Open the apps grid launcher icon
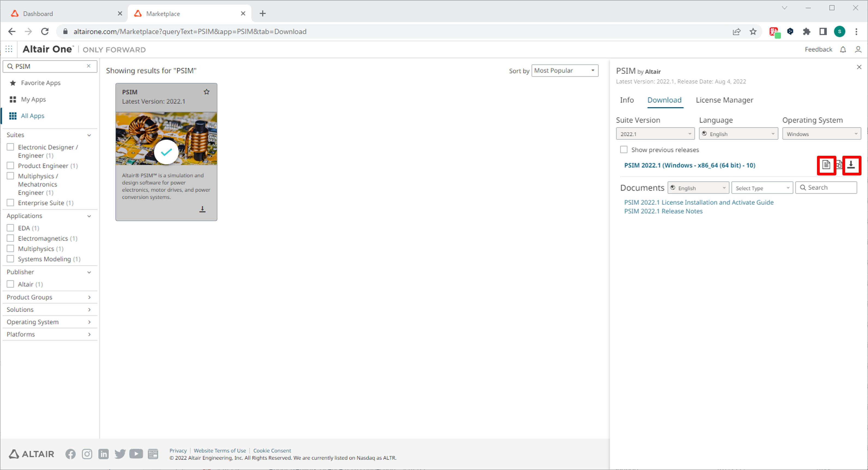The height and width of the screenshot is (470, 868). 9,49
